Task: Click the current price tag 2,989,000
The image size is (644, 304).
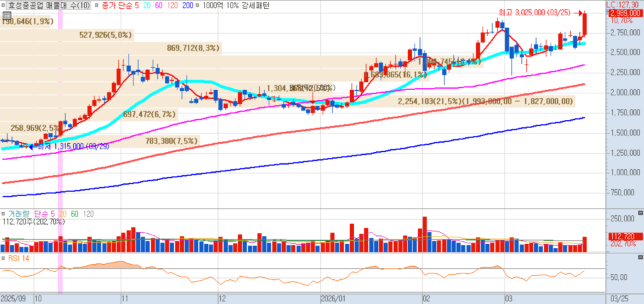Action: 624,13
